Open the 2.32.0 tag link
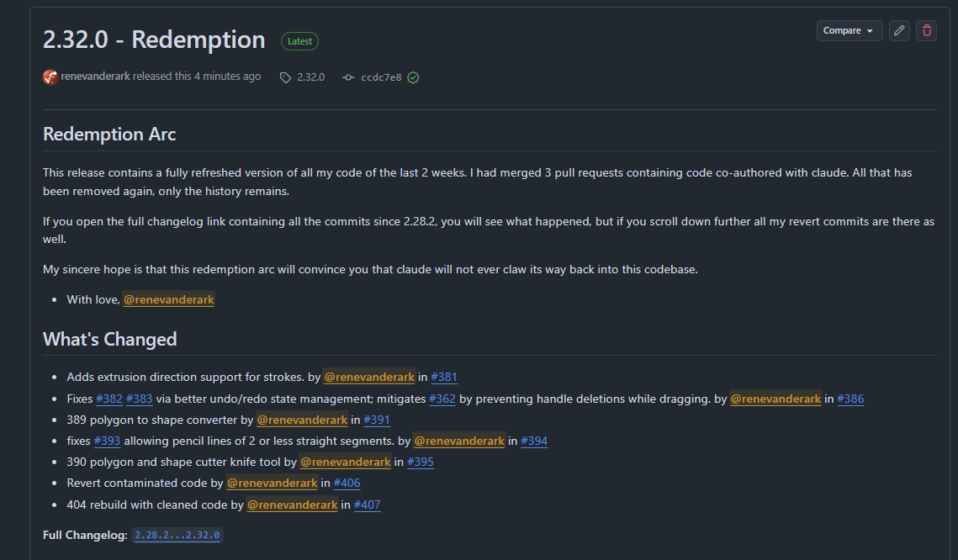958x560 pixels. click(310, 77)
